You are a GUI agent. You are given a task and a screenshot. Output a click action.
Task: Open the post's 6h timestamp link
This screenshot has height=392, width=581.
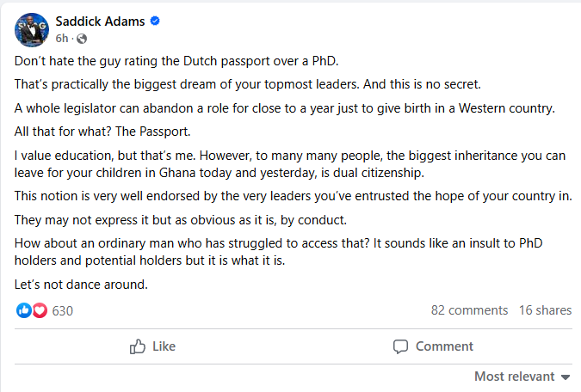pos(62,39)
